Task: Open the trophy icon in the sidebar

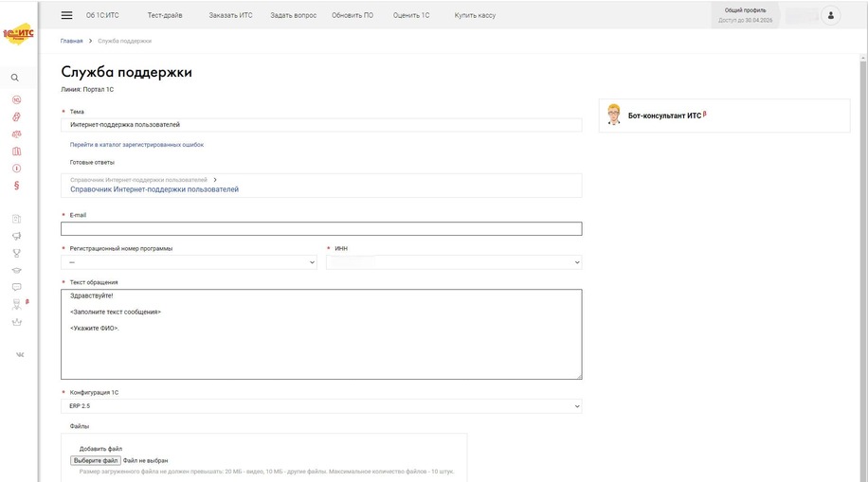Action: click(16, 253)
